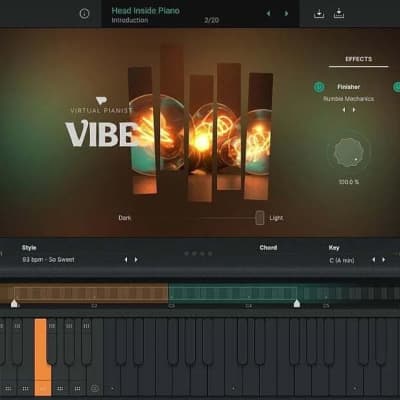This screenshot has height=400, width=400.
Task: Click the 2/20 preset counter
Action: click(211, 20)
